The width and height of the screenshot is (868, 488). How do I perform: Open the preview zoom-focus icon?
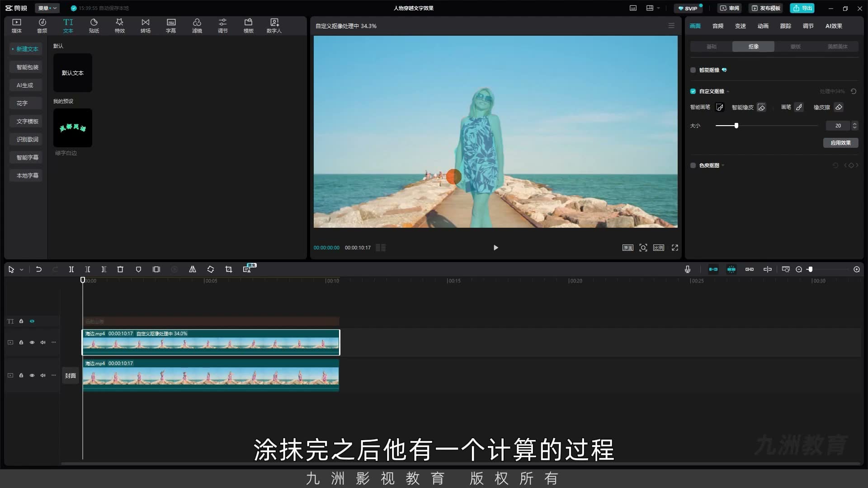643,248
